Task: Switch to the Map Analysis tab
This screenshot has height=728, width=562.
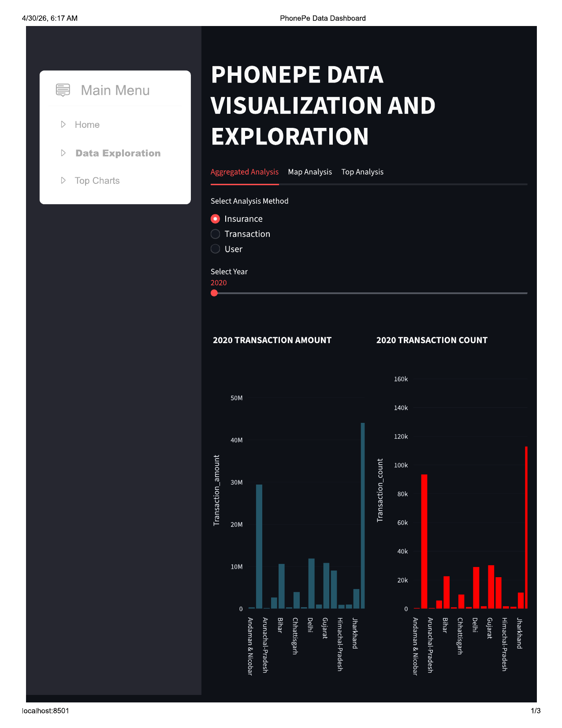Action: 310,172
